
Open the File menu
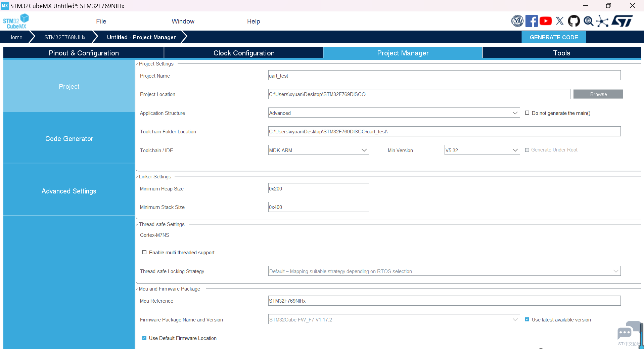tap(101, 21)
